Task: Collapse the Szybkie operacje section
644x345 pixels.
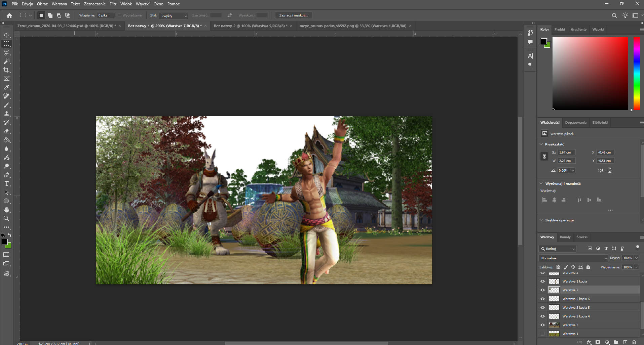Action: (541, 220)
